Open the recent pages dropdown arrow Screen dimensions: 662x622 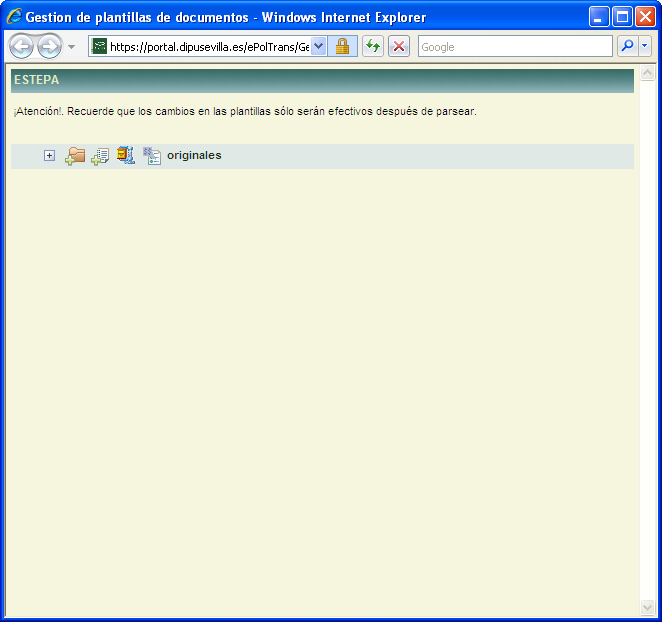[x=71, y=47]
